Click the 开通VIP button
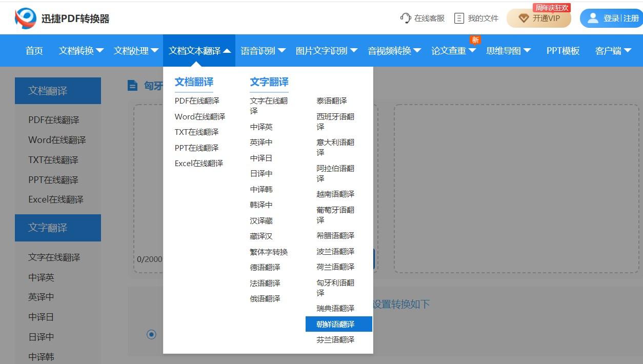Viewport: 643px width, 364px height. (538, 18)
